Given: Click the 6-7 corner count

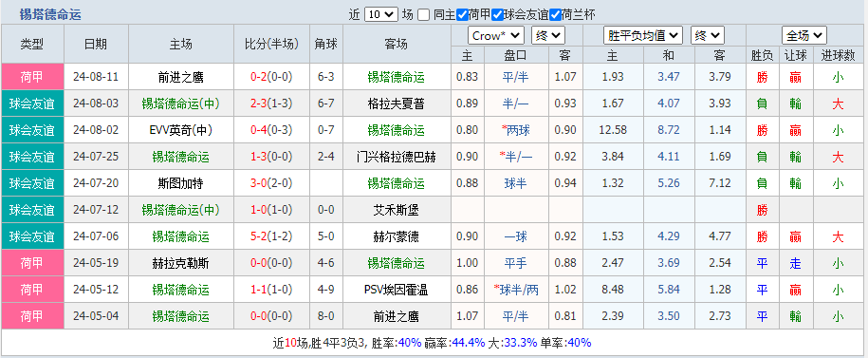Looking at the screenshot, I should point(326,104).
